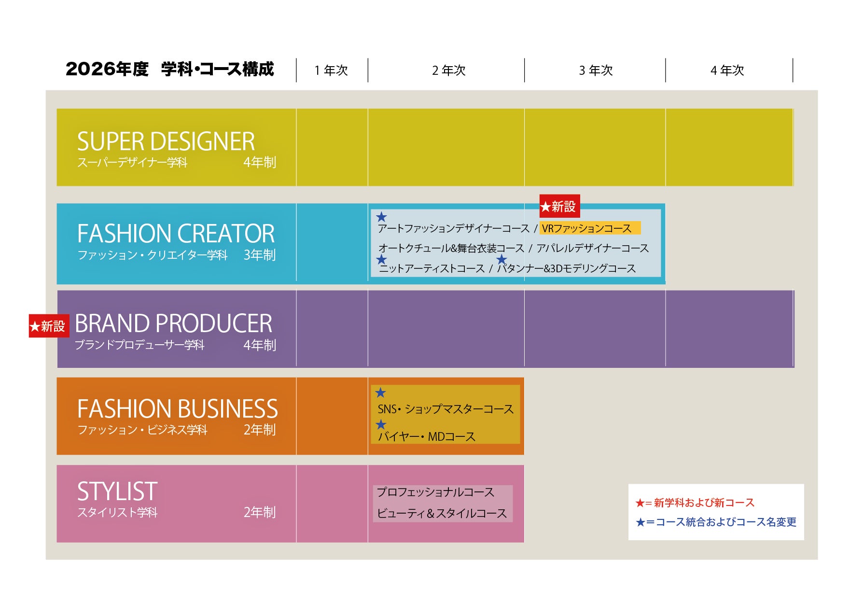This screenshot has height=616, width=864.
Task: Click the オートクチュール&舞台衣装コース text
Action: click(x=451, y=248)
